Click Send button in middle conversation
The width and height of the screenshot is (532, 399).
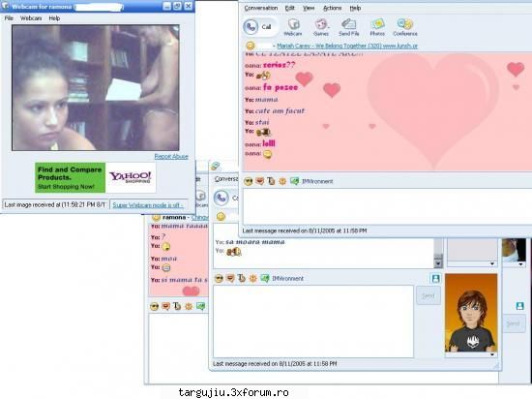429,295
